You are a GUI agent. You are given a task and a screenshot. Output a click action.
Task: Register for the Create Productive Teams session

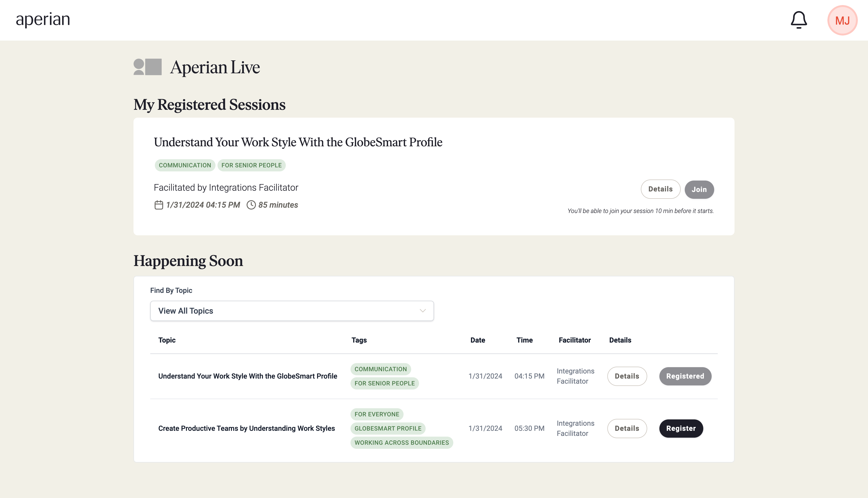681,429
